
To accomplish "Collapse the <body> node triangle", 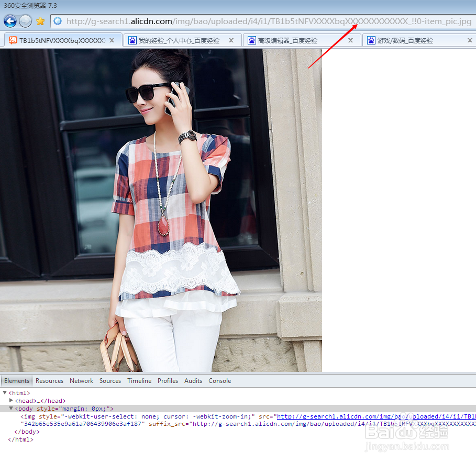I will [x=11, y=409].
